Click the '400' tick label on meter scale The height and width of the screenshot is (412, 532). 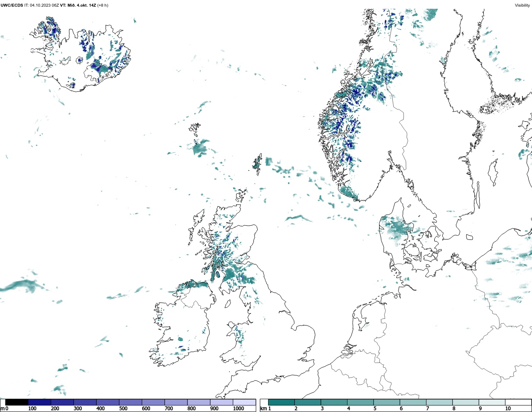coord(100,409)
